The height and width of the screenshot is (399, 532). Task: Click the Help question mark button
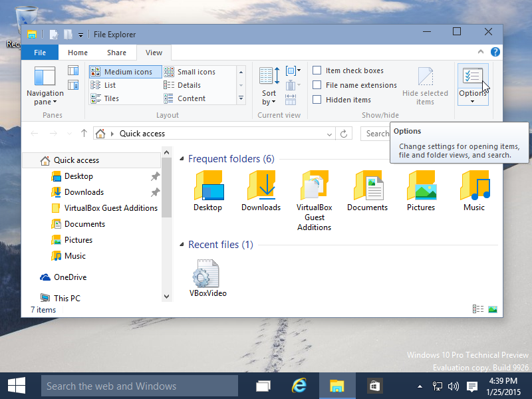[x=495, y=52]
